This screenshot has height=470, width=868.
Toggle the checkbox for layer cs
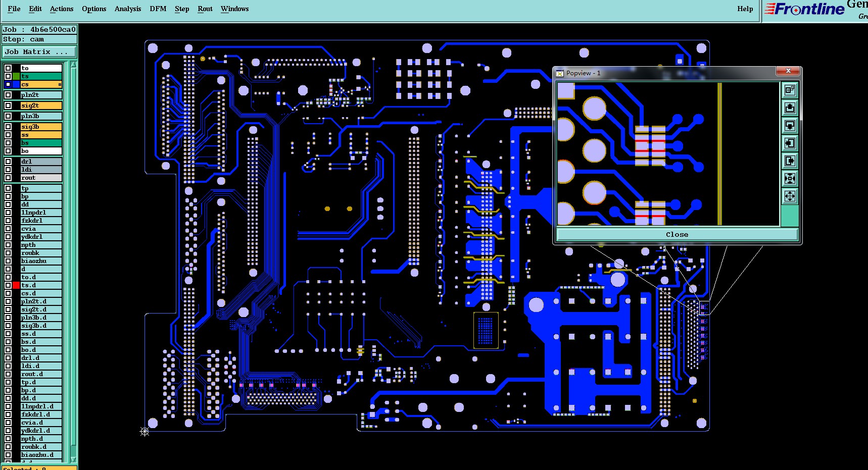tap(8, 84)
